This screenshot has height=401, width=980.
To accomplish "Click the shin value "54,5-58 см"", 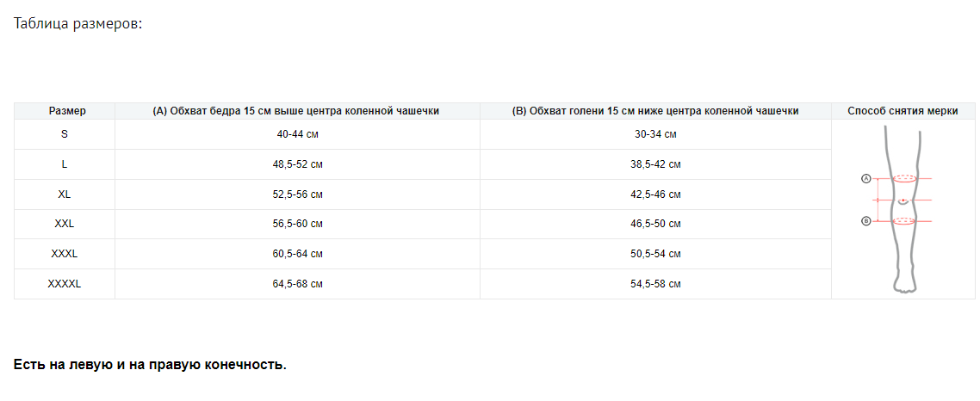I will pos(655,284).
